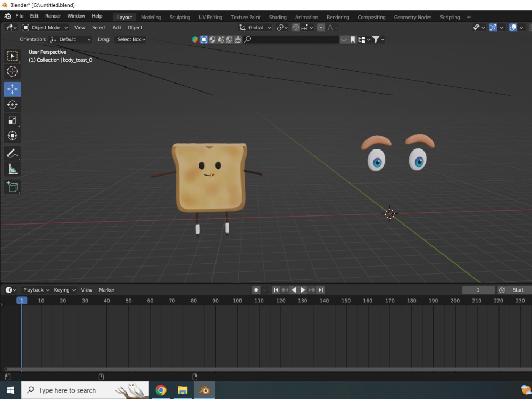Activate the 3D Cursor tool

tap(12, 71)
